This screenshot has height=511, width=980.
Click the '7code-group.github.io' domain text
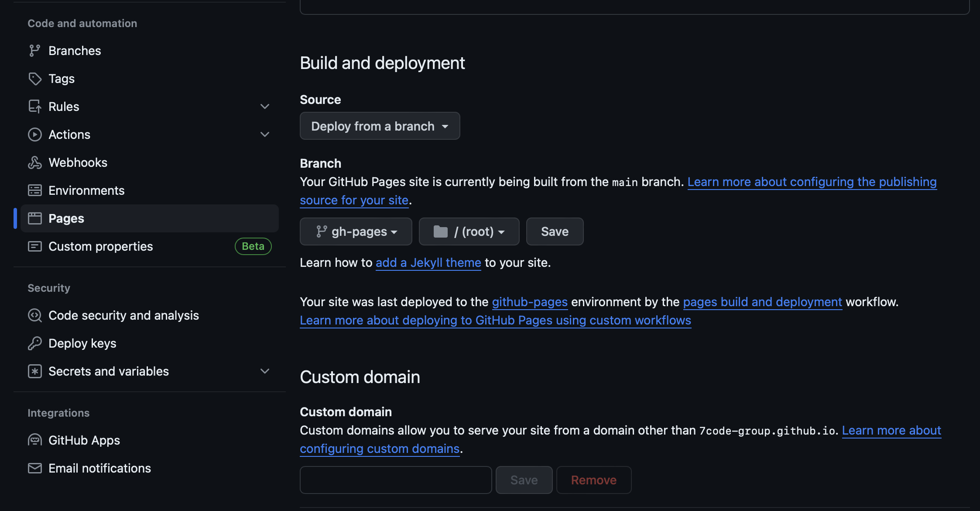(767, 431)
